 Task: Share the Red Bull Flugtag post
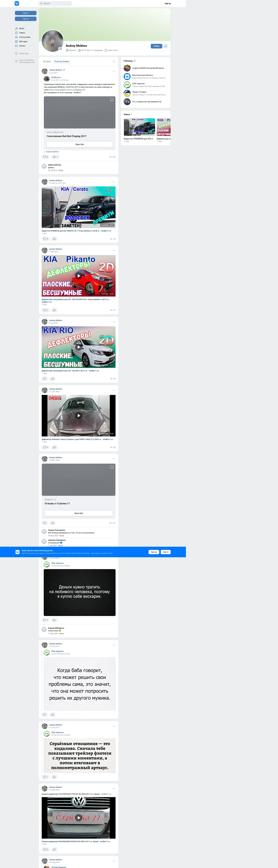coord(55,157)
